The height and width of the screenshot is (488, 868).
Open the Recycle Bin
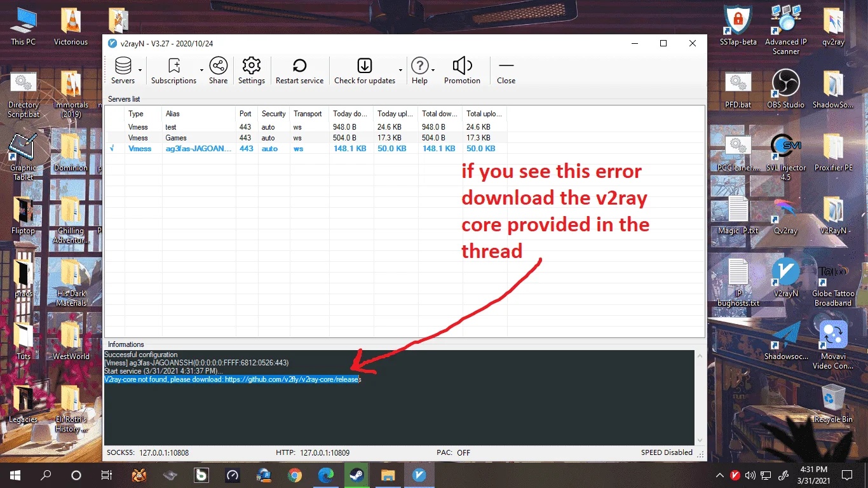(x=833, y=404)
